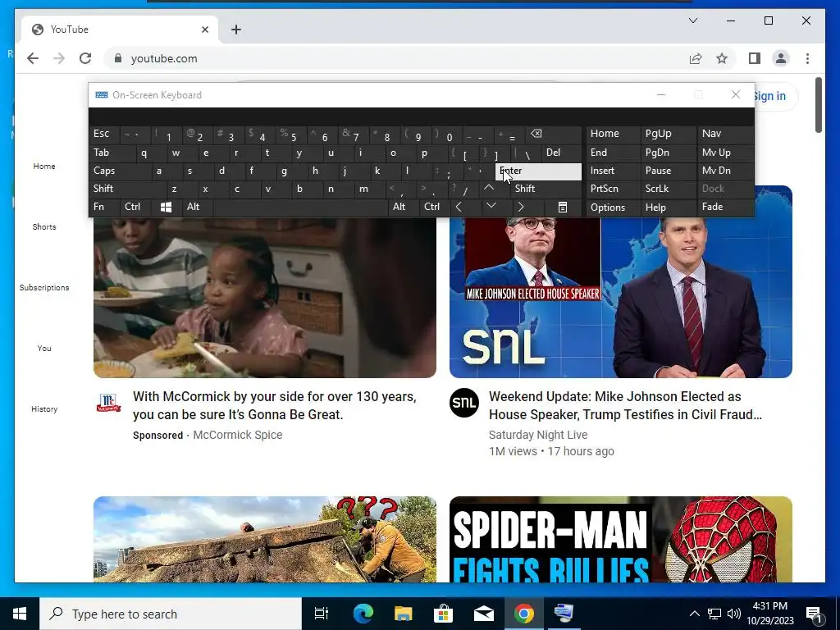Image resolution: width=840 pixels, height=630 pixels.
Task: Open a new tab with the plus button
Action: click(235, 30)
